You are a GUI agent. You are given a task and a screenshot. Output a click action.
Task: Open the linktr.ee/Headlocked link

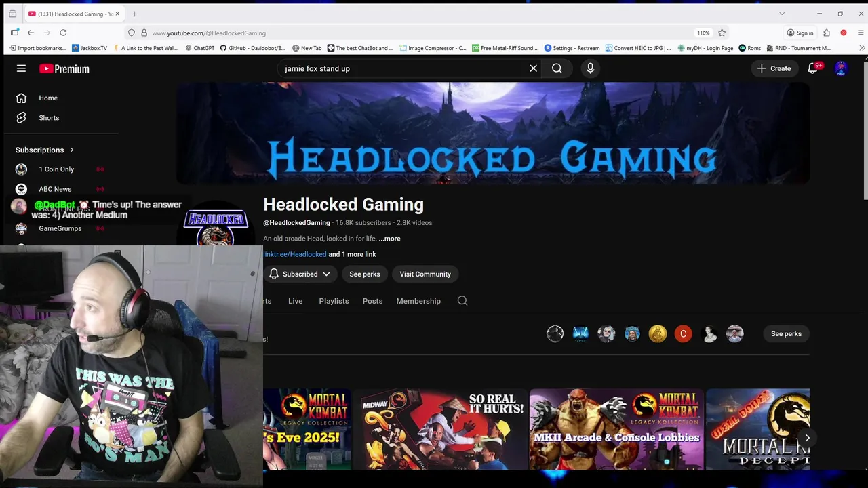[x=295, y=254]
